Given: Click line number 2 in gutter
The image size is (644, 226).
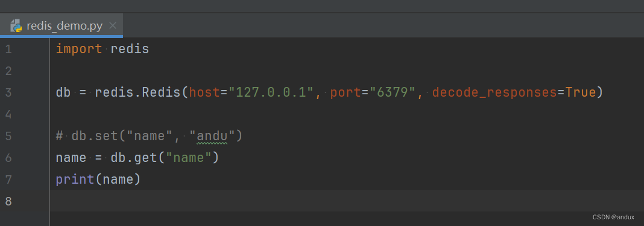Looking at the screenshot, I should pyautogui.click(x=8, y=71).
